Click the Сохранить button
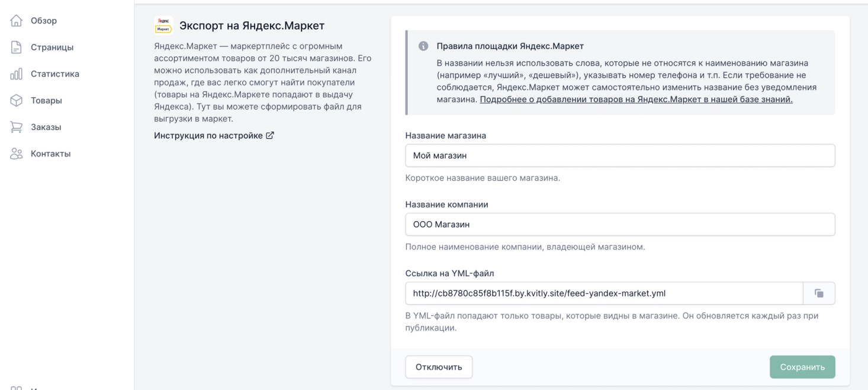The image size is (868, 390). [802, 367]
